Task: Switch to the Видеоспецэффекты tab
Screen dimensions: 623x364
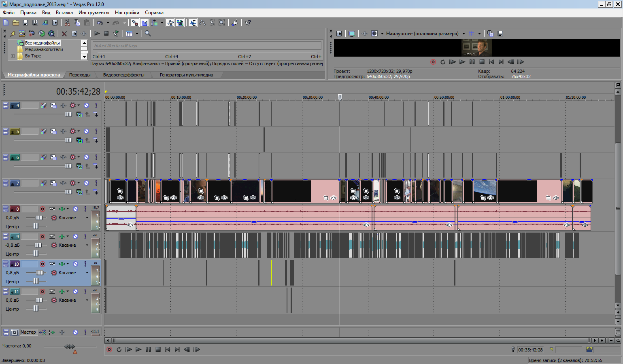Action: [x=123, y=75]
